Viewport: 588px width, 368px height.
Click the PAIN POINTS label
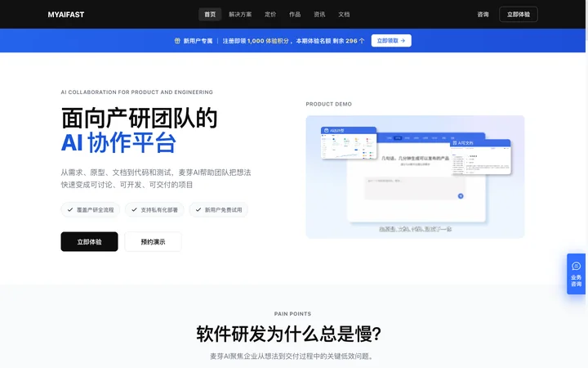292,313
